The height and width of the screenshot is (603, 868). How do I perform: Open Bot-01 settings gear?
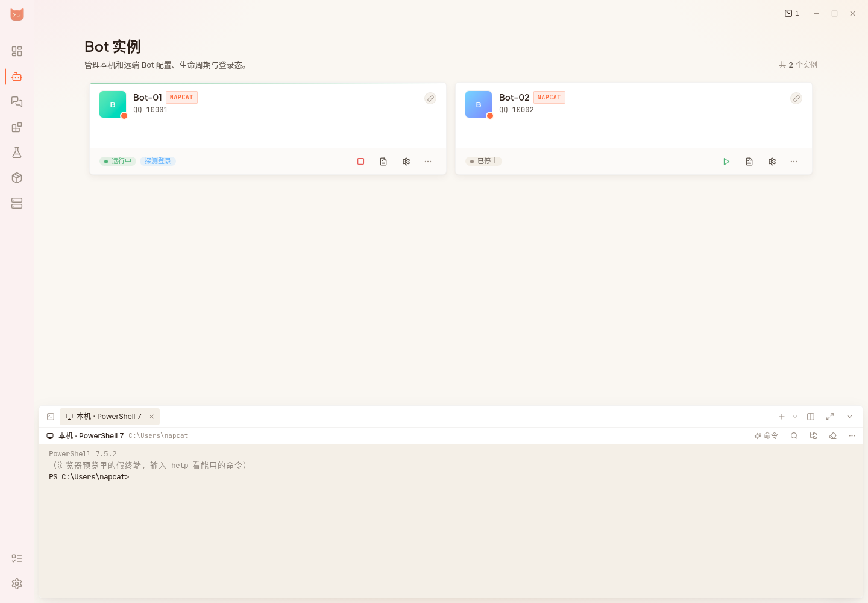(x=406, y=162)
